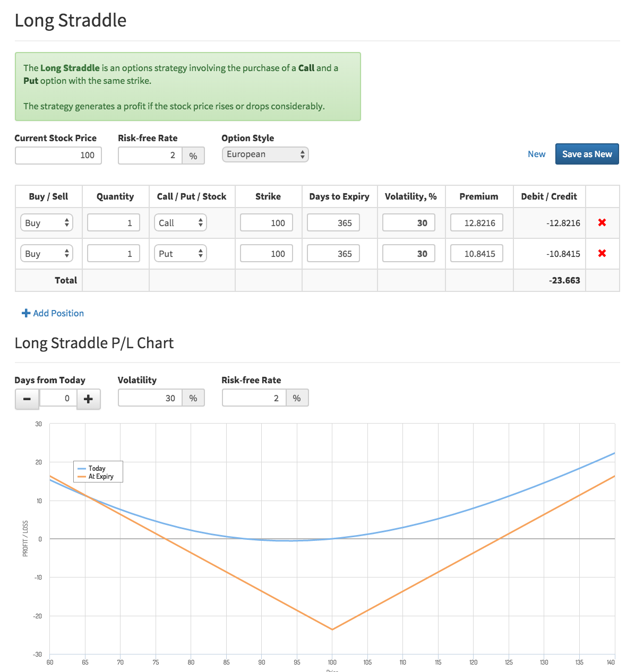Toggle the Today series in chart legend
Screen dimensions: 635x672
point(97,468)
